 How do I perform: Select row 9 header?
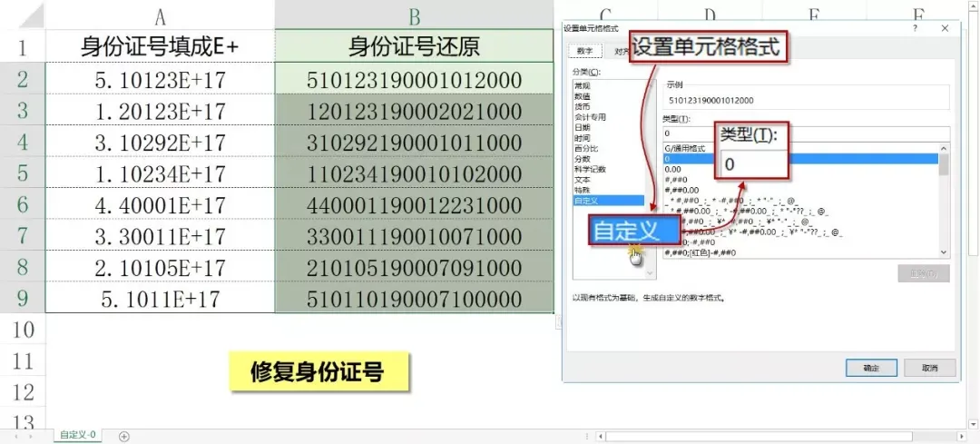click(23, 298)
